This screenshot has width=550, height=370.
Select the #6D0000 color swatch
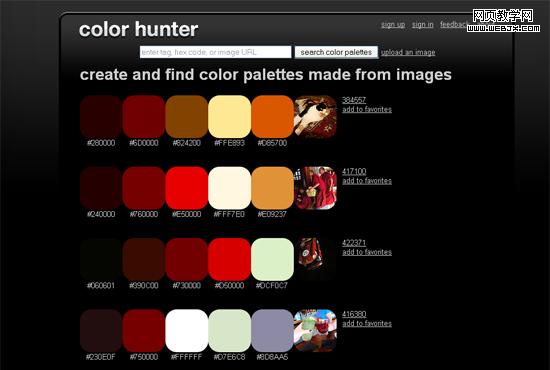pyautogui.click(x=144, y=117)
